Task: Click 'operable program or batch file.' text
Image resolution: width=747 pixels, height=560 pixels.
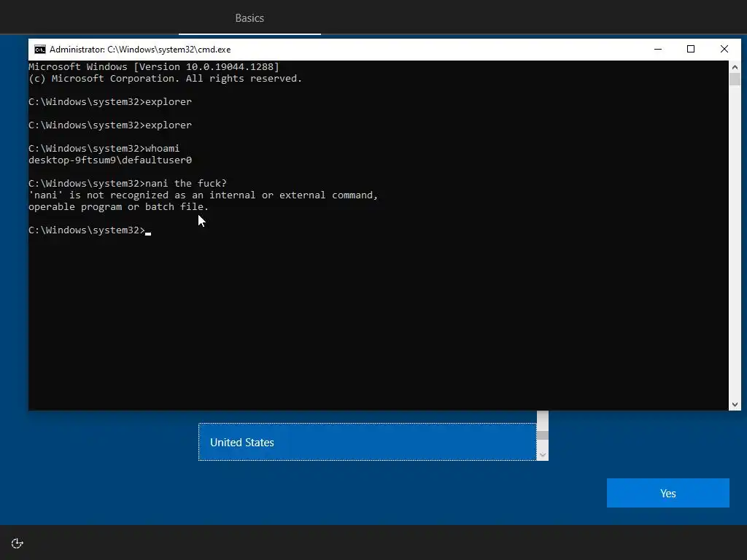Action: click(x=119, y=207)
